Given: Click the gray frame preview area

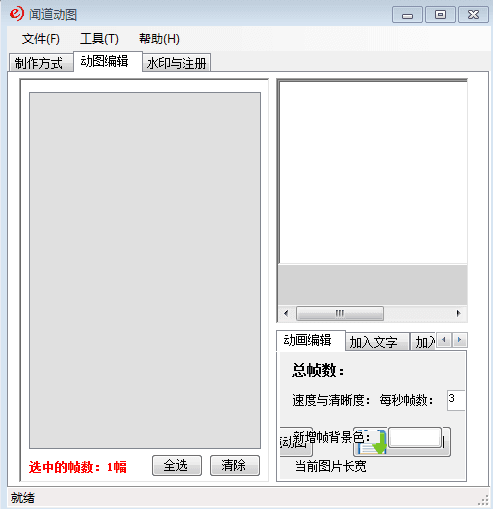Looking at the screenshot, I should click(145, 270).
